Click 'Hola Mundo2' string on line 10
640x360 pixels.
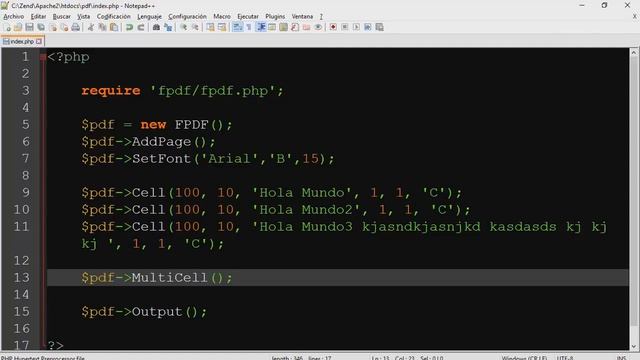[306, 210]
